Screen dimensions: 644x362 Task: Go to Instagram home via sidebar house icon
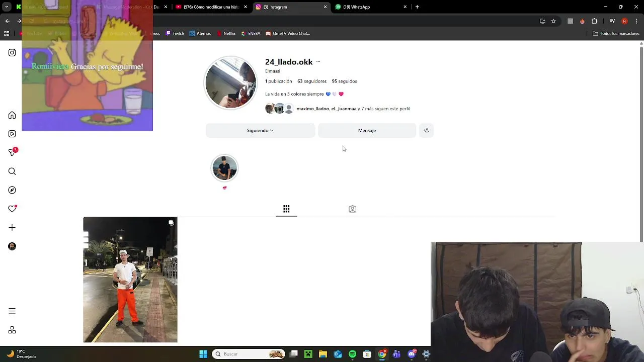(x=12, y=115)
